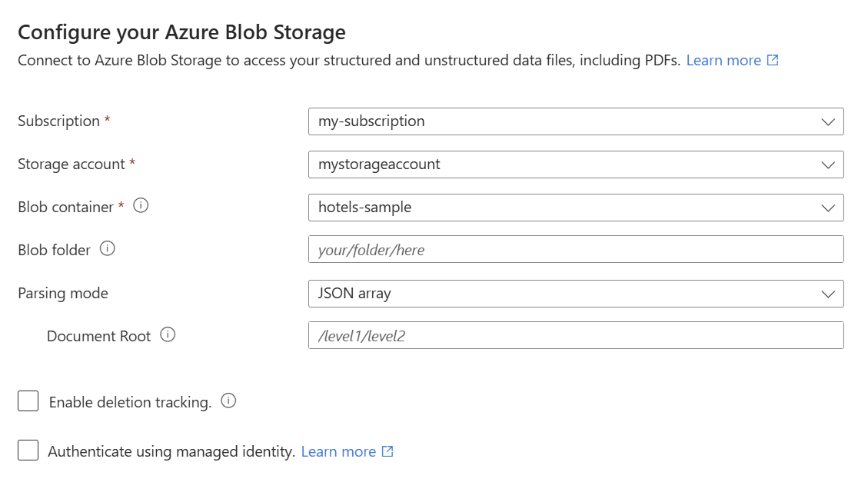Click the hotels-sample chevron arrow
Image resolution: width=868 pixels, height=482 pixels.
(827, 208)
